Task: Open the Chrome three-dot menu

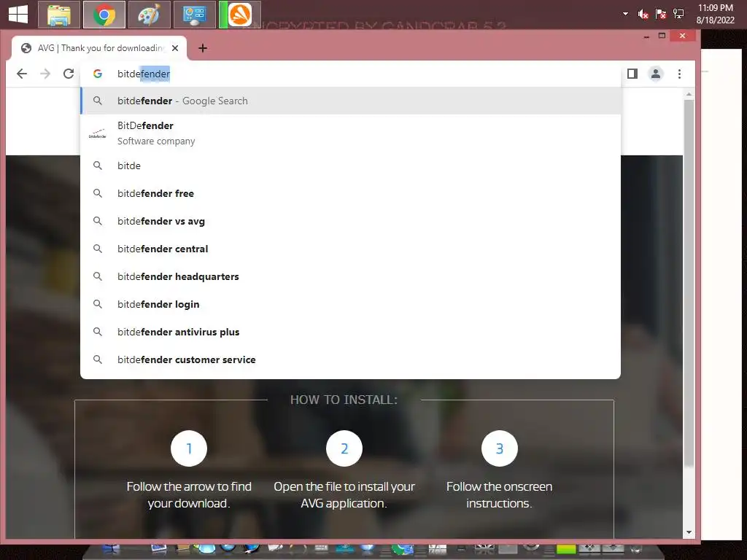Action: point(679,74)
